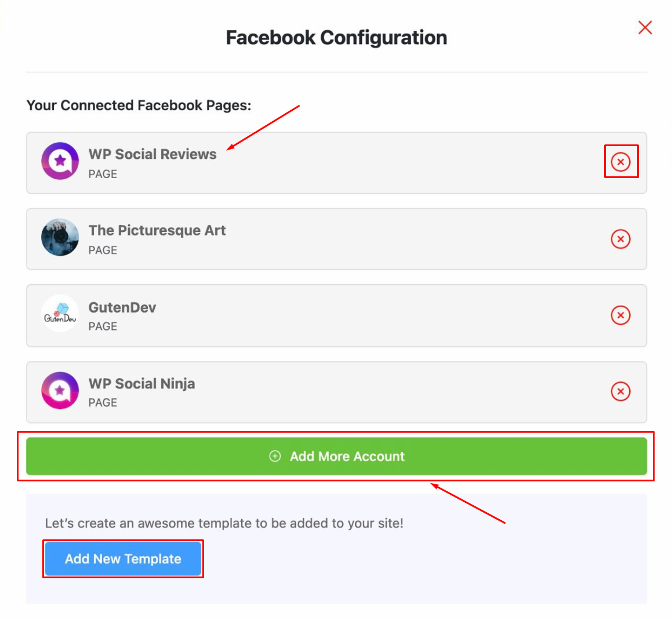Click the Add More Account button
Viewport: 672px width, 620px height.
point(336,456)
